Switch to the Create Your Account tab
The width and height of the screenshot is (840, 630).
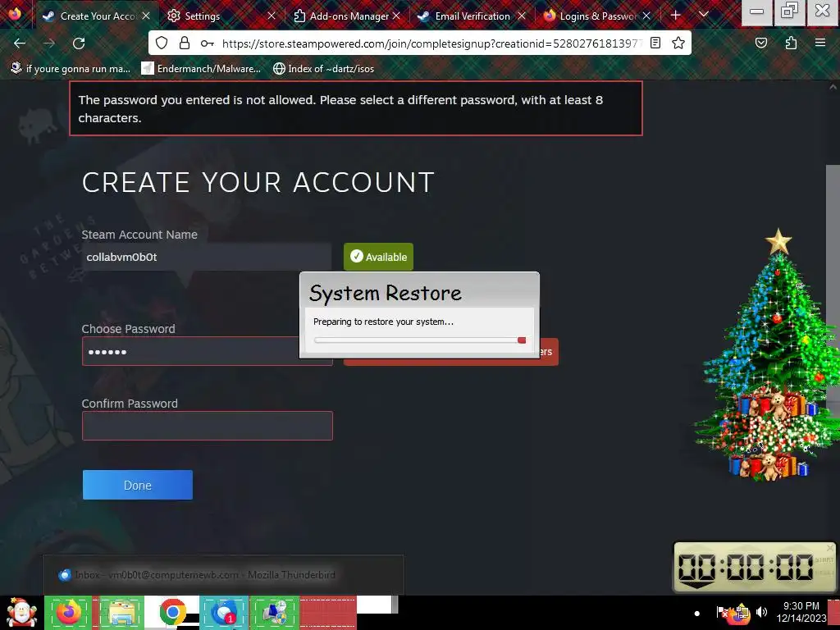(98, 16)
